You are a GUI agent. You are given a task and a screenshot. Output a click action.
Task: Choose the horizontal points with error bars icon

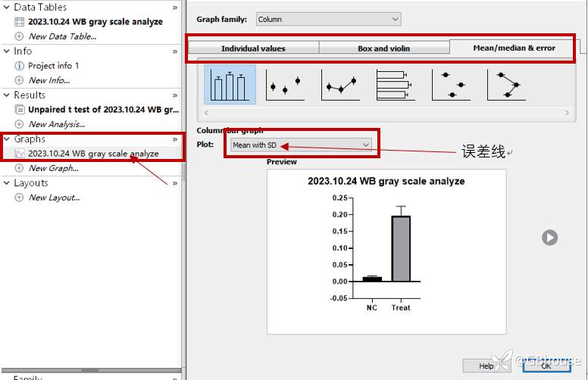pyautogui.click(x=451, y=84)
